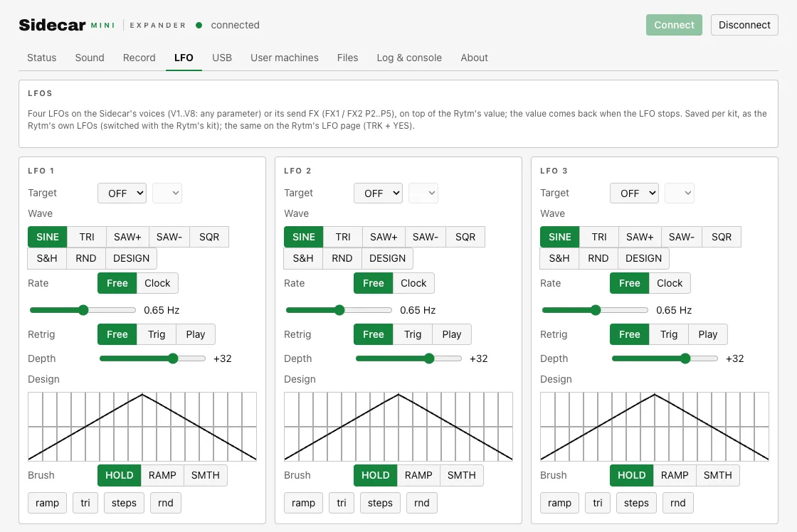Expand LFO 3 target parameter dropdown
This screenshot has height=532, width=797.
(680, 193)
